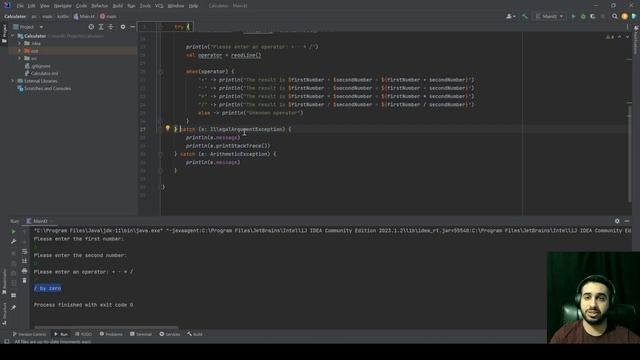Image resolution: width=640 pixels, height=360 pixels.
Task: Start Debug with the bug icon
Action: (583, 16)
